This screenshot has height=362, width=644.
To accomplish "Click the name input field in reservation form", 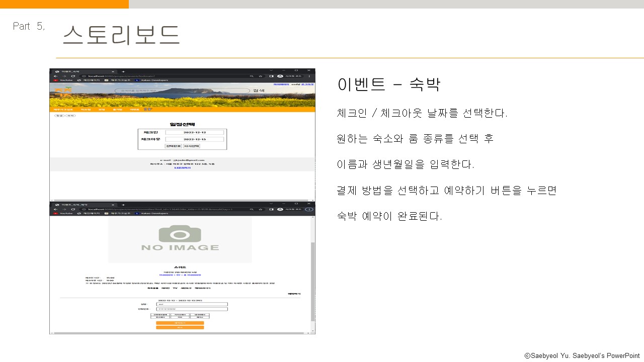I will tap(192, 304).
